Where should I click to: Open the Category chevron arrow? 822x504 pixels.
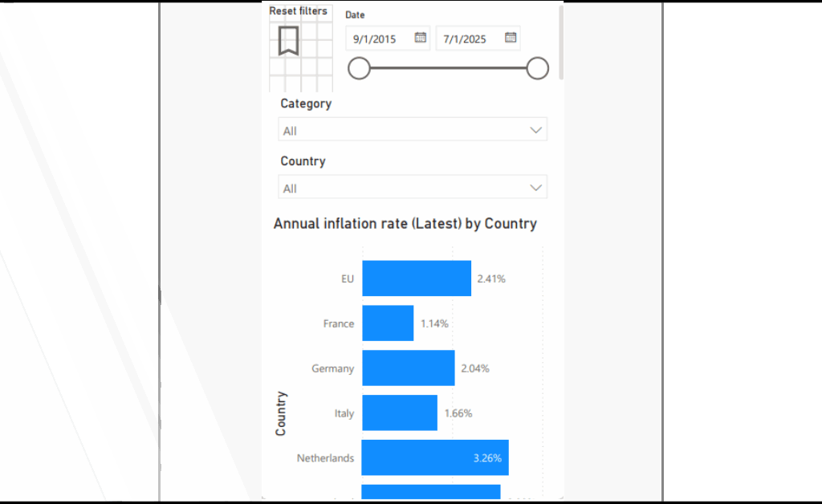(535, 129)
